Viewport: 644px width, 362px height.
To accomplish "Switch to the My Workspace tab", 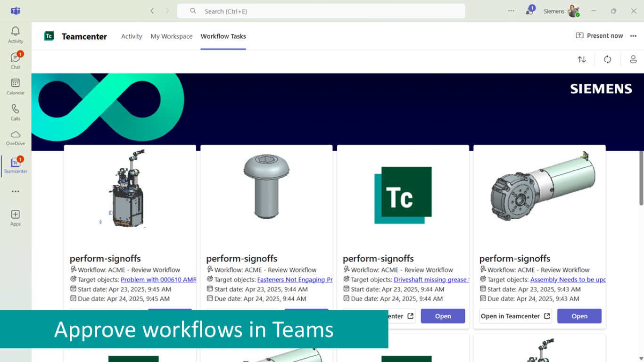I will pyautogui.click(x=172, y=36).
